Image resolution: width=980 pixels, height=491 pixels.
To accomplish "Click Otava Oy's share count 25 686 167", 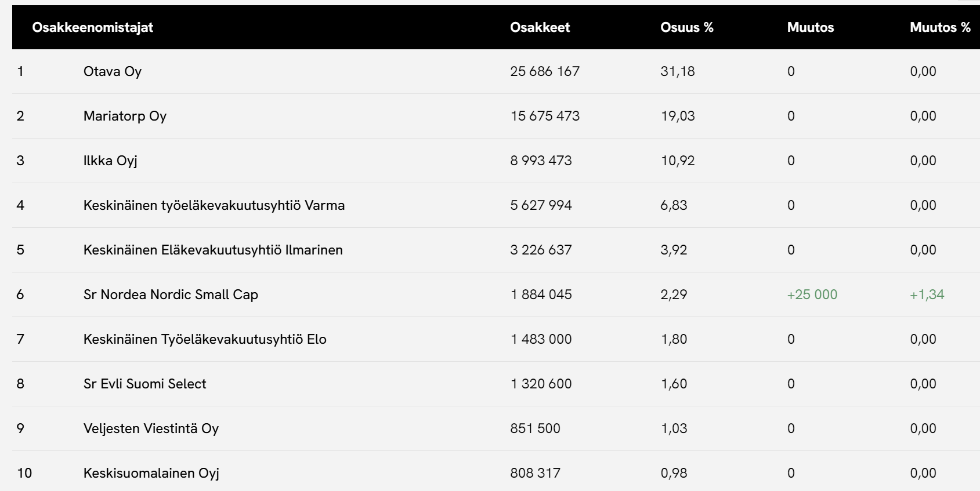I will point(544,71).
